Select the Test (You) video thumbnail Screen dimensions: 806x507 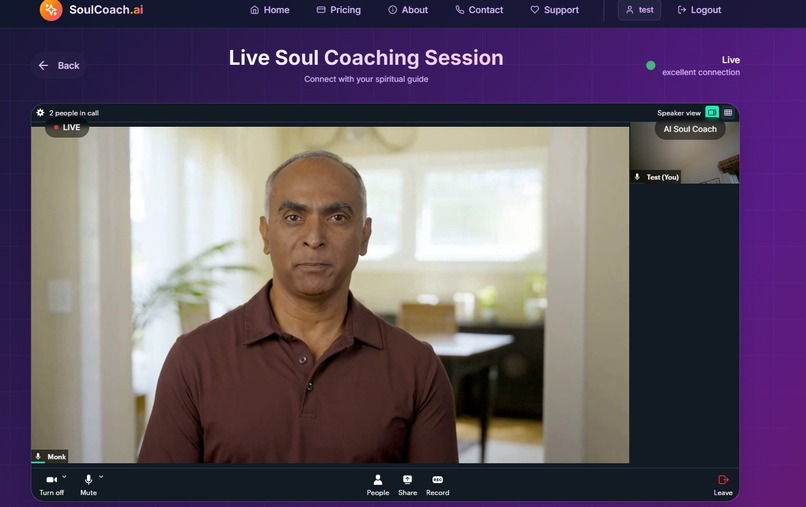point(685,153)
